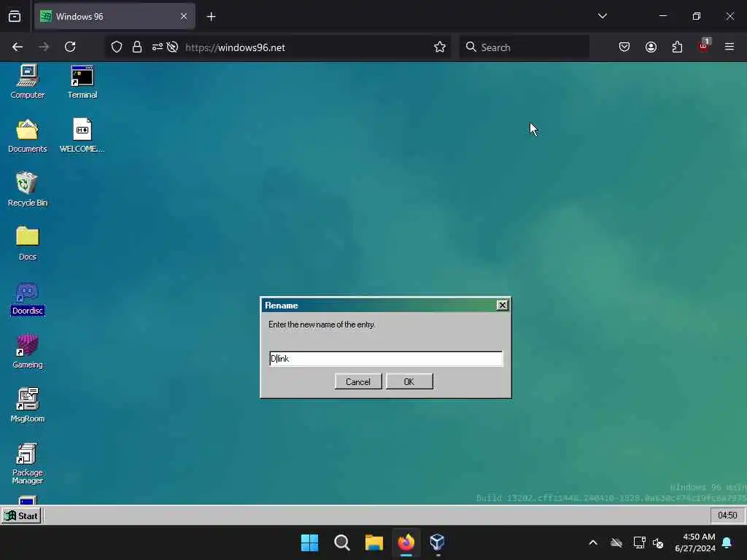Launch the Gameing shortcut icon
The height and width of the screenshot is (560, 747).
28,351
